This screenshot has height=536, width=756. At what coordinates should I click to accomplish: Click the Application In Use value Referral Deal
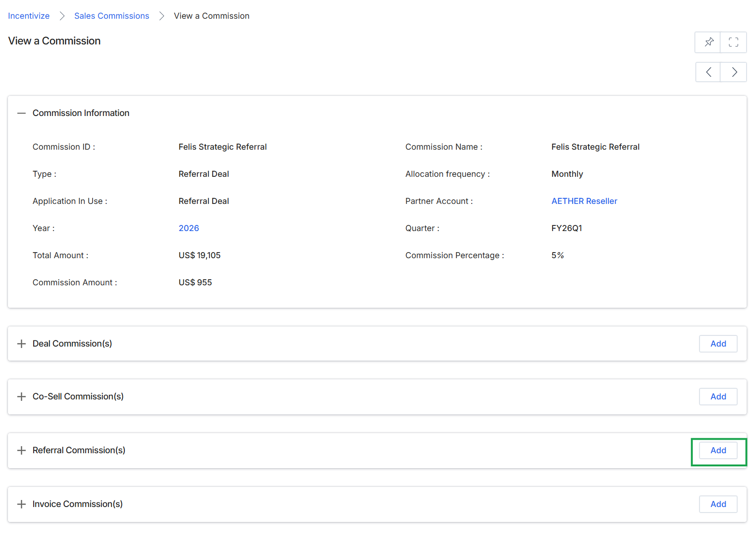click(x=204, y=201)
